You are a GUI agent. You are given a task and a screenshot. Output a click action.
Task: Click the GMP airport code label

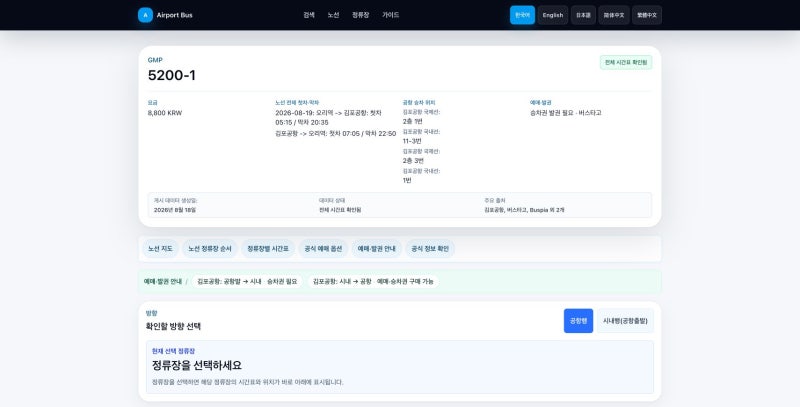155,60
